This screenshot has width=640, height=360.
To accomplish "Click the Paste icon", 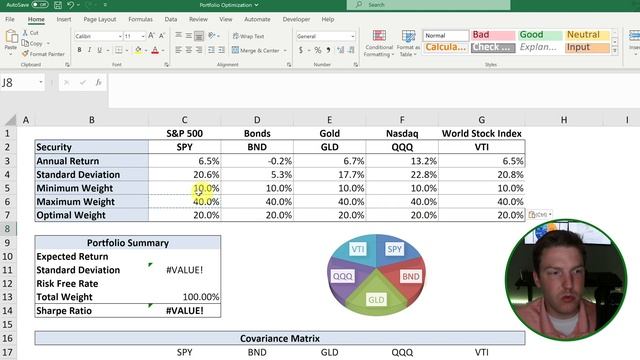I will coord(11,37).
